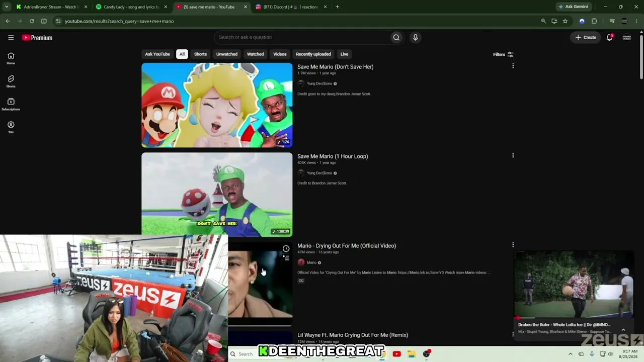Screen dimensions: 644x362
Task: Open the You page in the sidebar
Action: [11, 127]
